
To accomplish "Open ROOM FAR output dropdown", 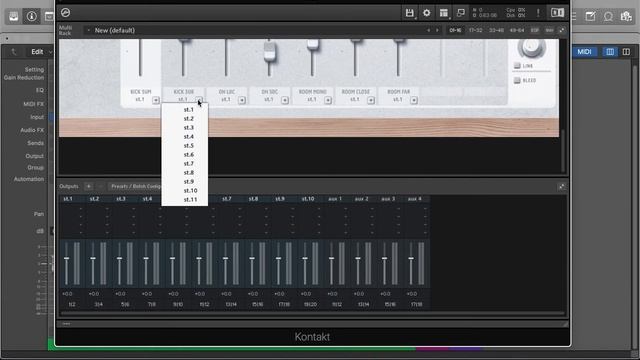I will click(414, 100).
